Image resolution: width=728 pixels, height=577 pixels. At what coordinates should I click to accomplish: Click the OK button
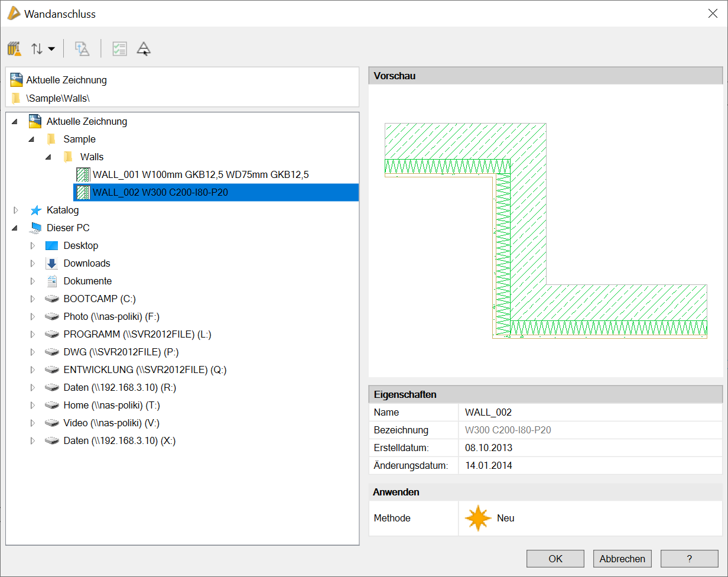[555, 559]
